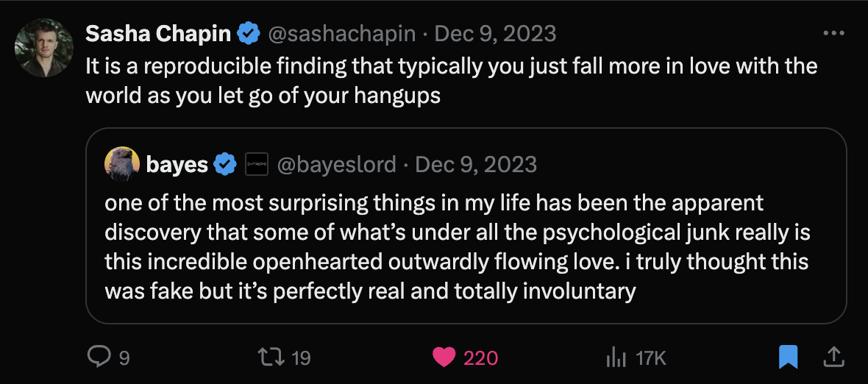Click the @bayeslord handle
868x384 pixels.
[336, 165]
